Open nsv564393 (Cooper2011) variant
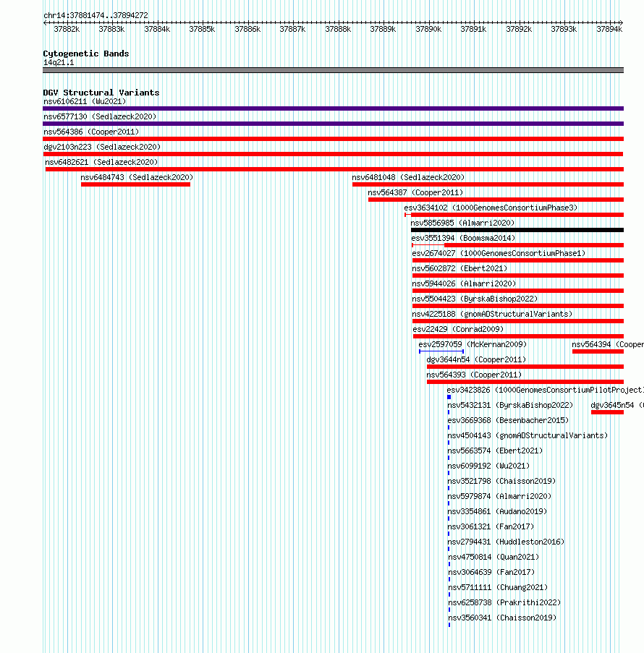This screenshot has height=653, width=644. pyautogui.click(x=475, y=375)
